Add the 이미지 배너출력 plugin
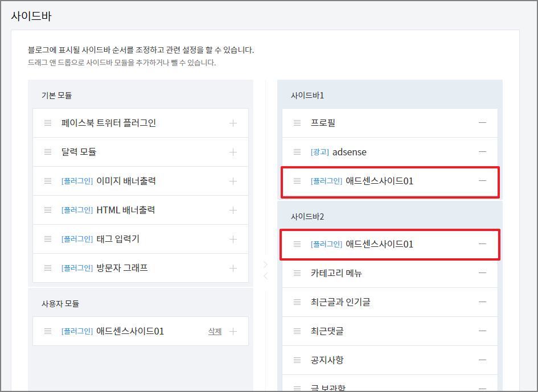This screenshot has width=538, height=392. point(233,180)
